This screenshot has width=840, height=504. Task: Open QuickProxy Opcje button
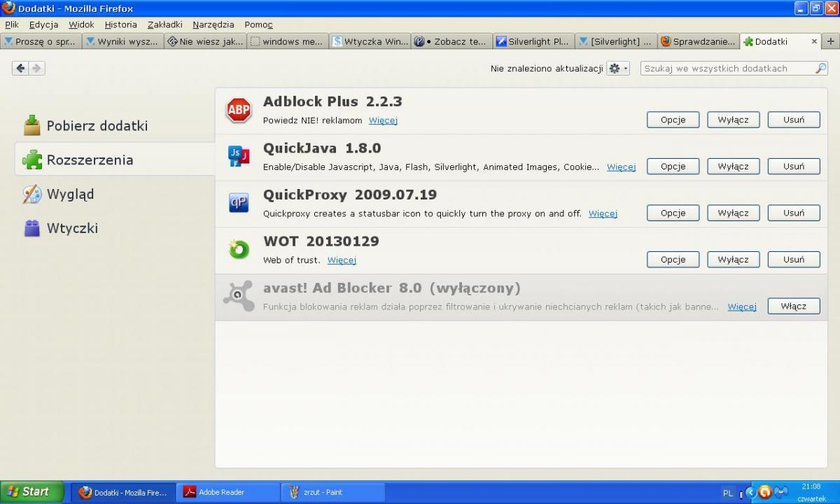(x=673, y=213)
